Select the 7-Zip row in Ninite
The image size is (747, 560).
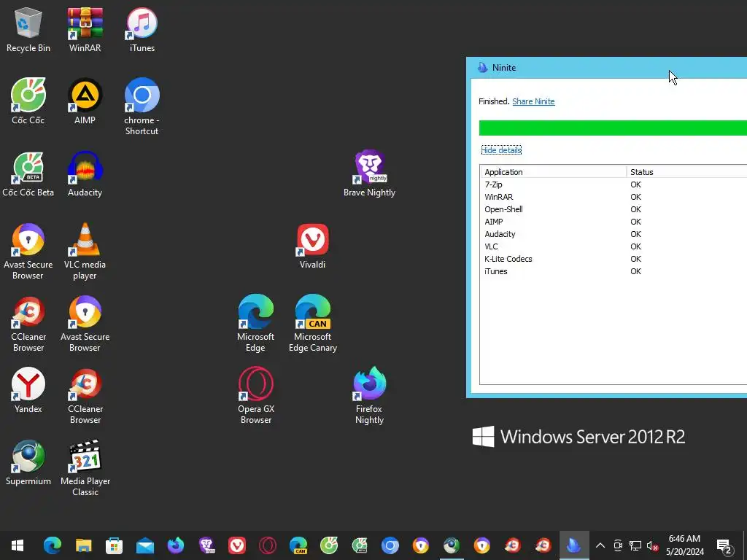point(613,184)
